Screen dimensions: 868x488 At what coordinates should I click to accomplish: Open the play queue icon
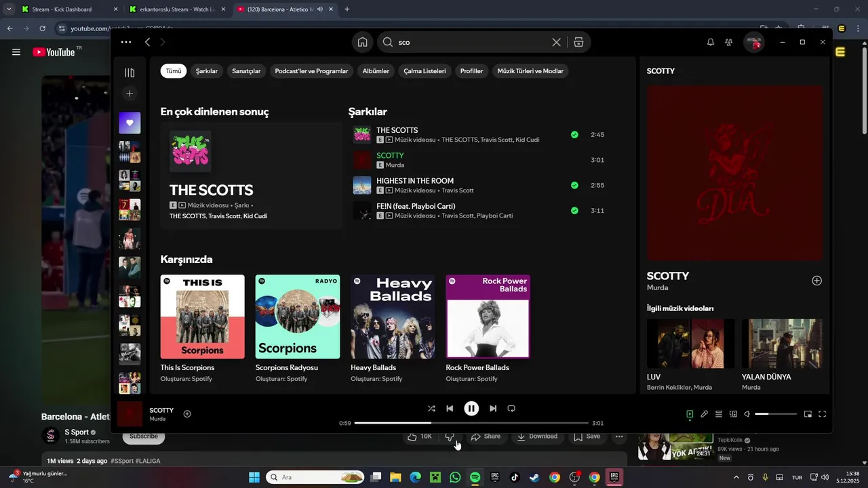click(719, 414)
